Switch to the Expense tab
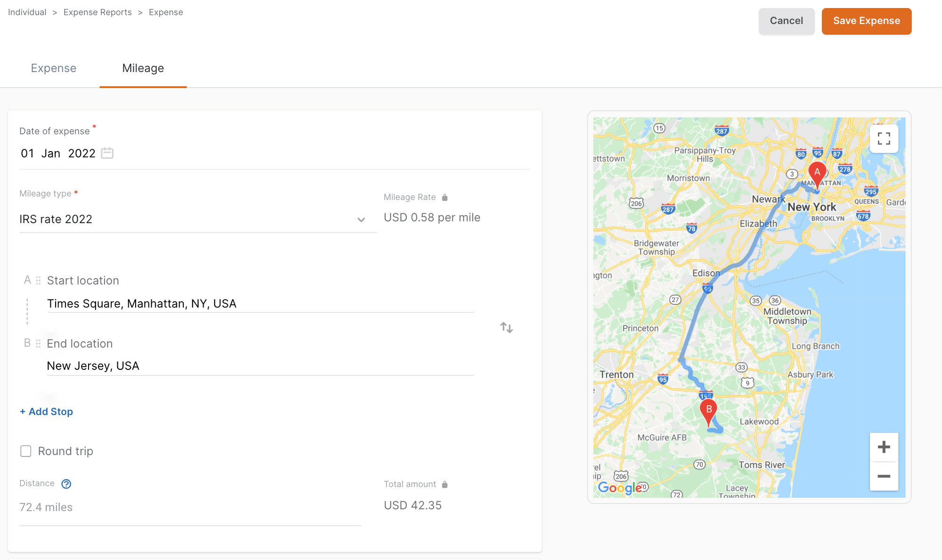Viewport: 942px width, 560px height. (x=54, y=68)
